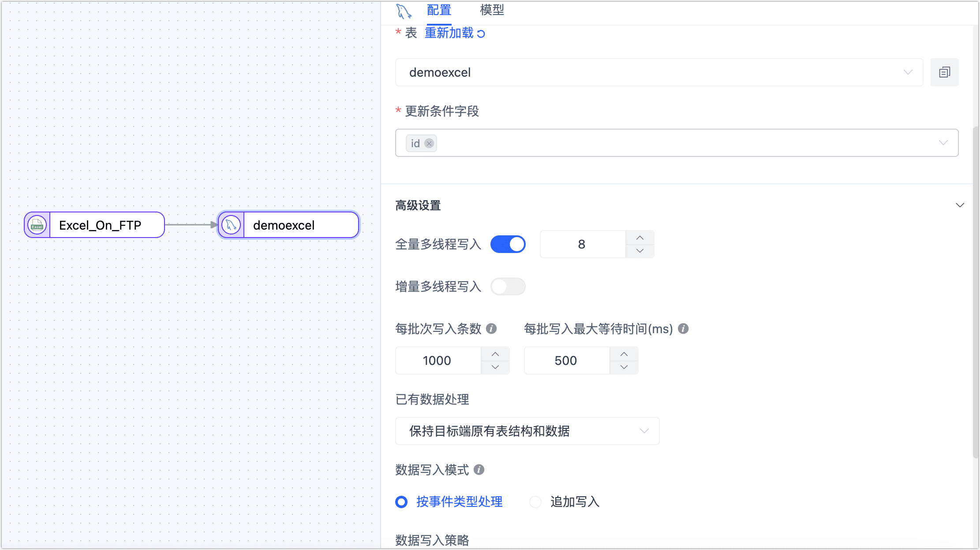
Task: Enable the 增量多线程写入 toggle
Action: coord(508,286)
